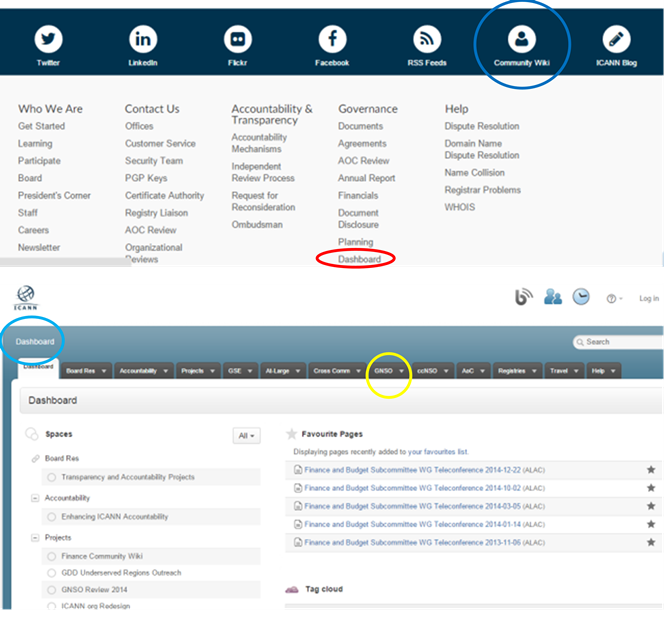Open the WHOIS link under Help
This screenshot has width=664, height=626.
click(x=459, y=207)
